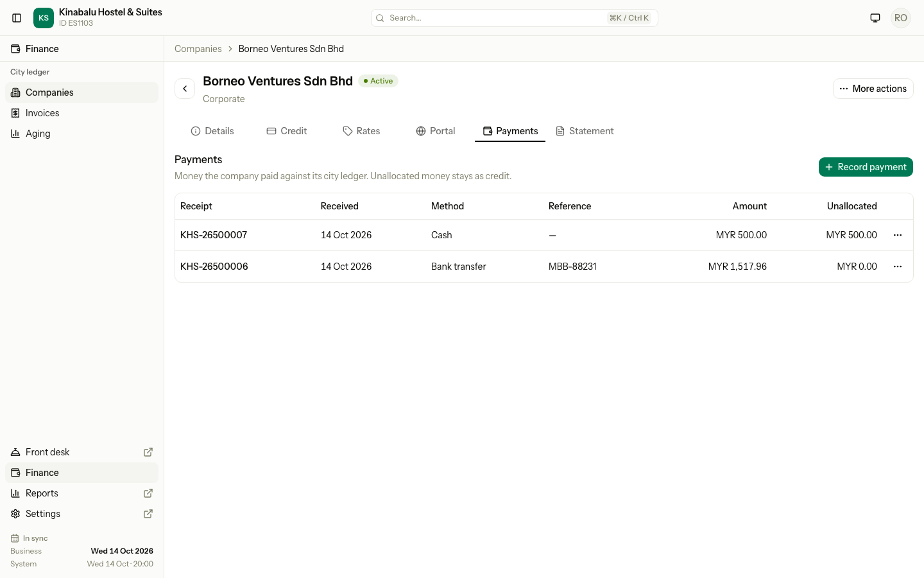Click reference MBB-88231

pyautogui.click(x=572, y=267)
